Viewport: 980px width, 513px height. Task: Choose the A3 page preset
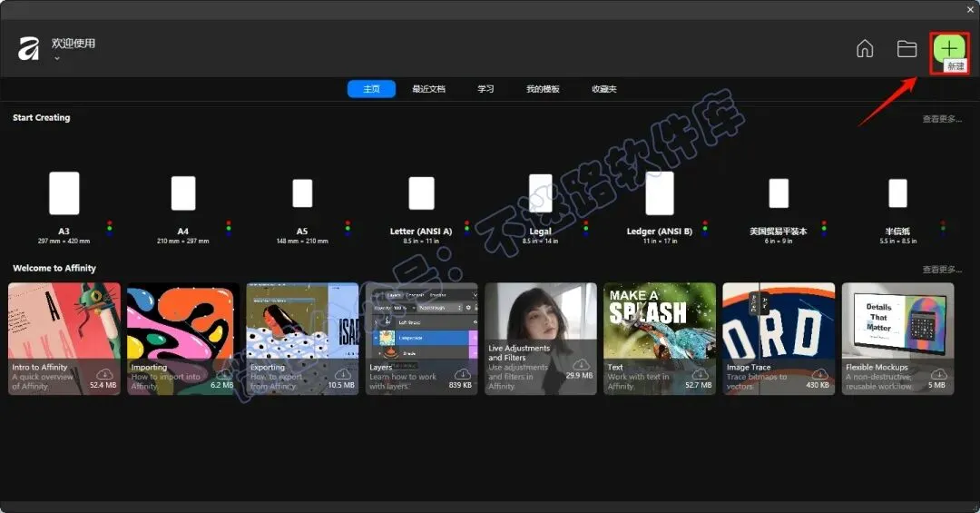pos(64,193)
